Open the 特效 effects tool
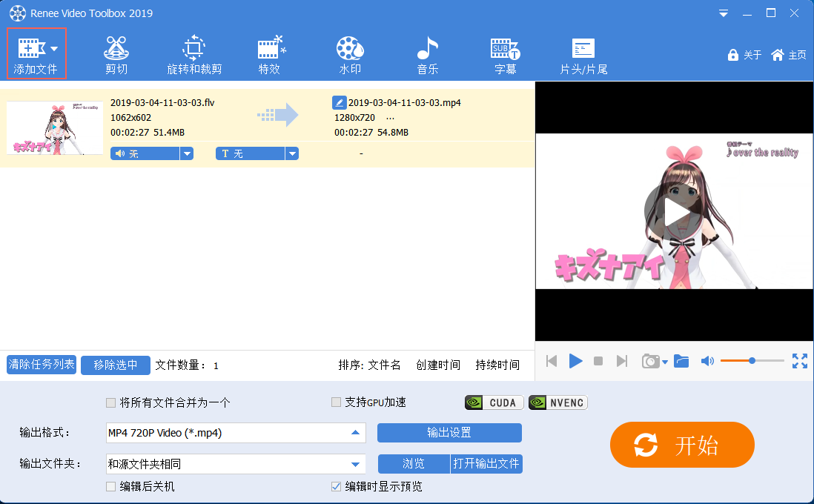 pos(270,55)
